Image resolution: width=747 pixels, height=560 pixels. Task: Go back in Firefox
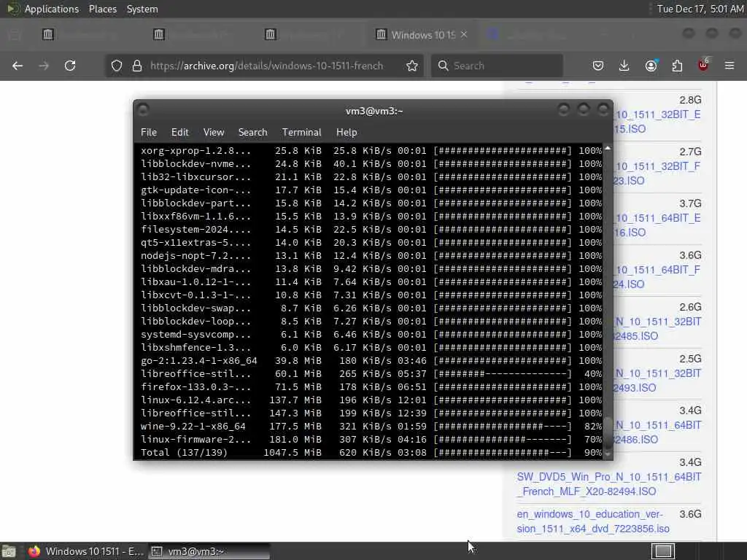[18, 66]
